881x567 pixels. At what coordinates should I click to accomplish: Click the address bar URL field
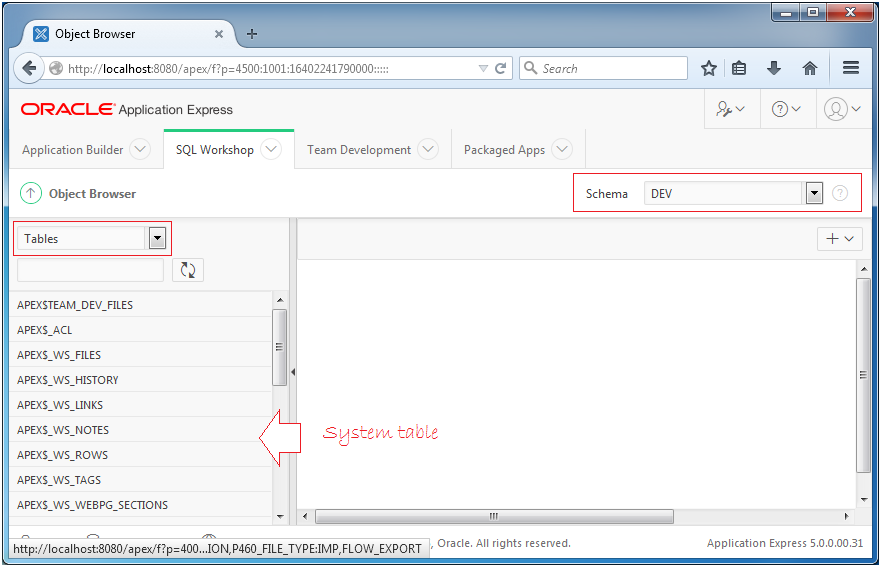coord(270,69)
